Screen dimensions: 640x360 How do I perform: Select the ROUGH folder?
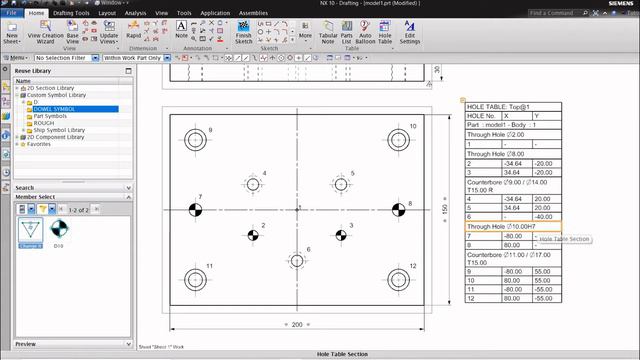click(x=44, y=123)
